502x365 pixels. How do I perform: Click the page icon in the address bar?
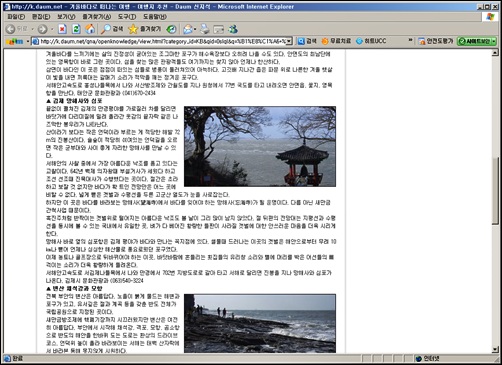pyautogui.click(x=35, y=41)
